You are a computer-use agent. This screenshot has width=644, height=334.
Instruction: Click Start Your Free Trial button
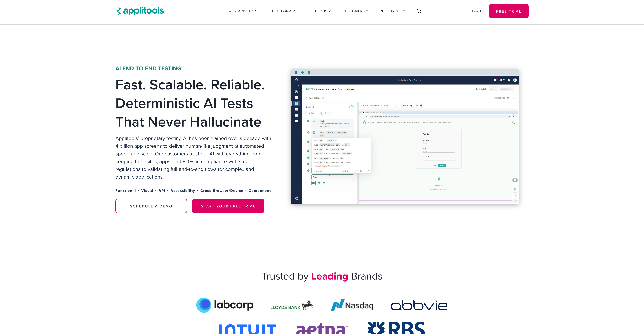(228, 206)
